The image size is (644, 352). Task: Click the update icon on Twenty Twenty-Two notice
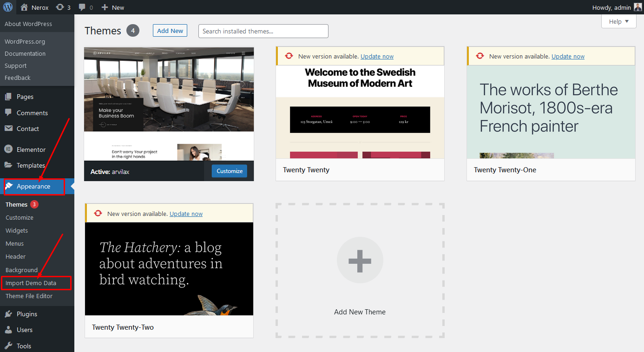point(98,214)
